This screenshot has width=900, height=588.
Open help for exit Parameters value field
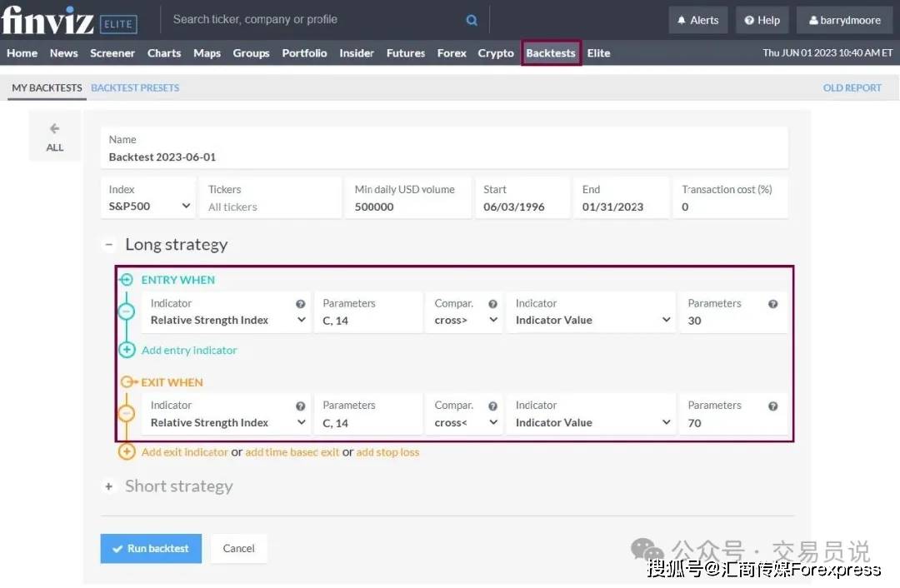(x=772, y=406)
